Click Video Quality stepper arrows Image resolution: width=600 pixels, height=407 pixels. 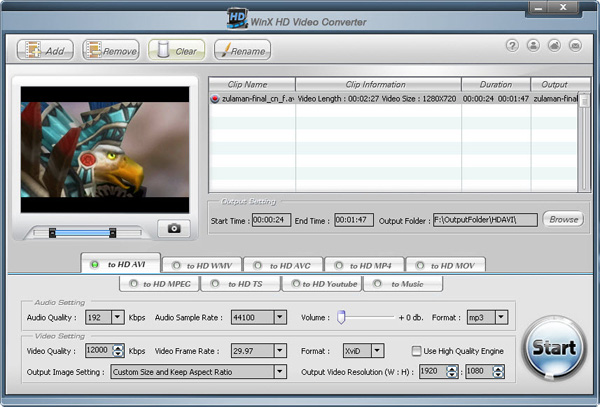pos(118,350)
